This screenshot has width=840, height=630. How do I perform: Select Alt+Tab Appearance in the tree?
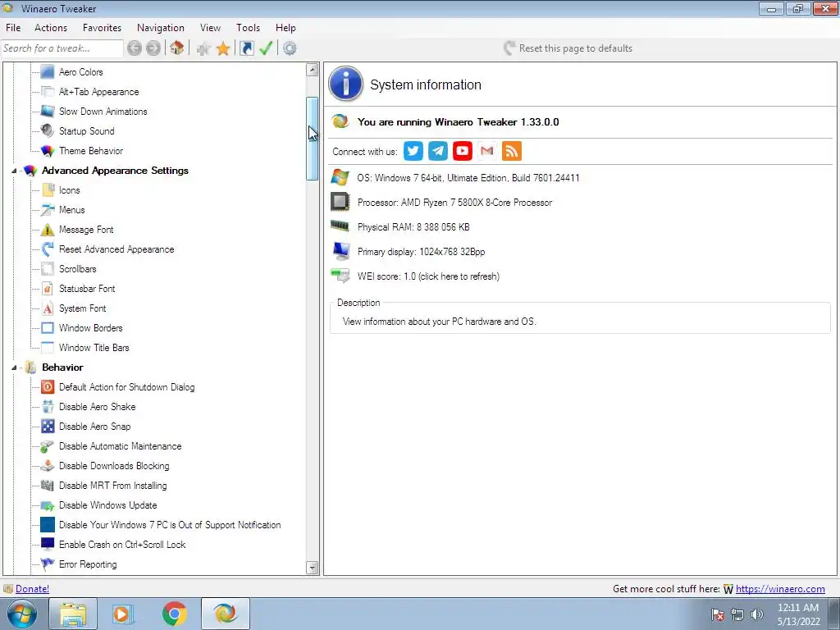click(x=98, y=92)
